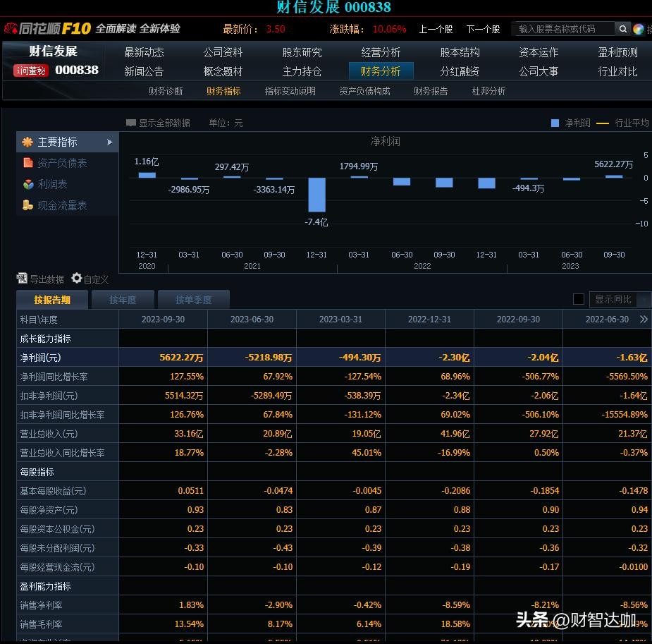Toggle 行业平均 legend line visibility
Image resolution: width=652 pixels, height=644 pixels.
tap(603, 123)
